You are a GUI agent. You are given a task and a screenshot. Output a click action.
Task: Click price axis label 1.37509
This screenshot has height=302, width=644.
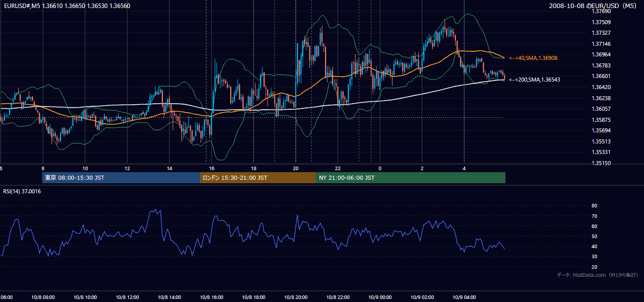click(x=601, y=22)
